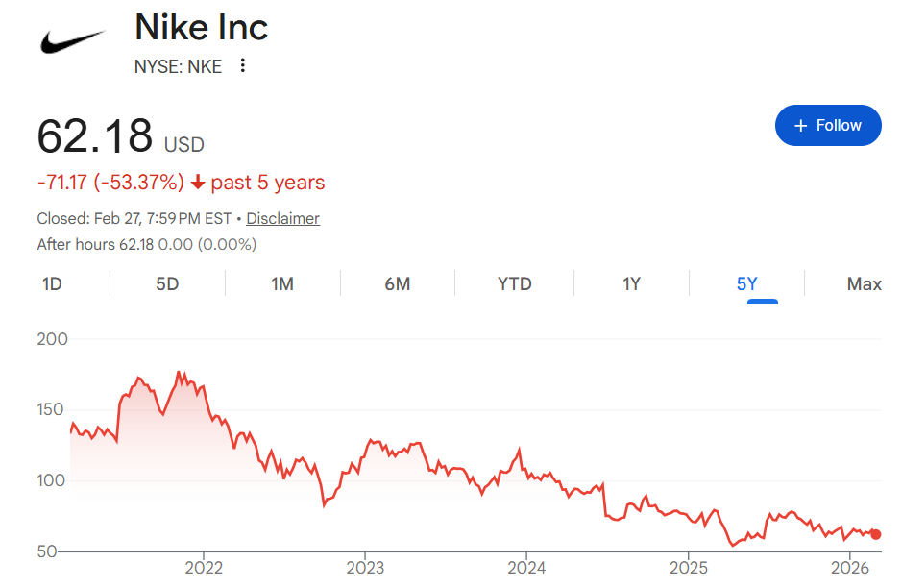Click the red endpoint dot on chart
902x588 pixels.
pyautogui.click(x=875, y=534)
